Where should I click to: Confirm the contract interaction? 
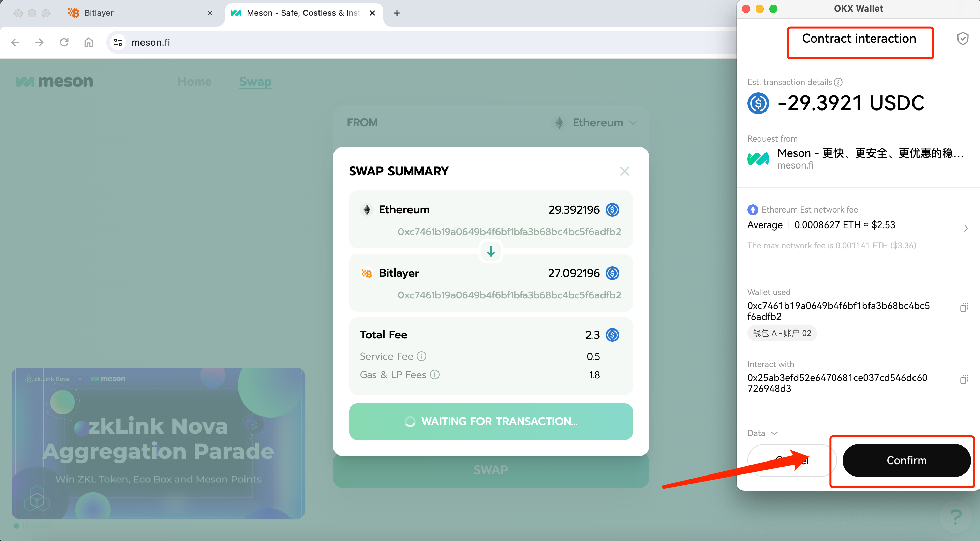tap(906, 460)
